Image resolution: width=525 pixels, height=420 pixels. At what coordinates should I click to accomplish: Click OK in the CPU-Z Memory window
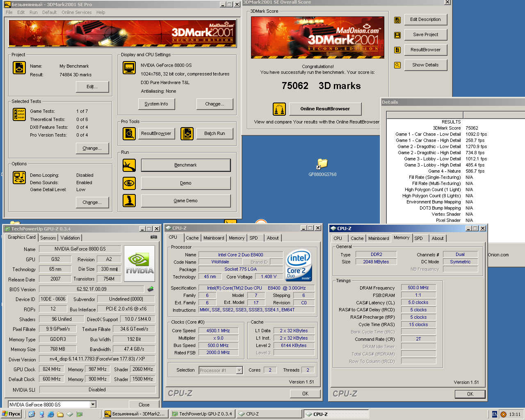click(470, 394)
